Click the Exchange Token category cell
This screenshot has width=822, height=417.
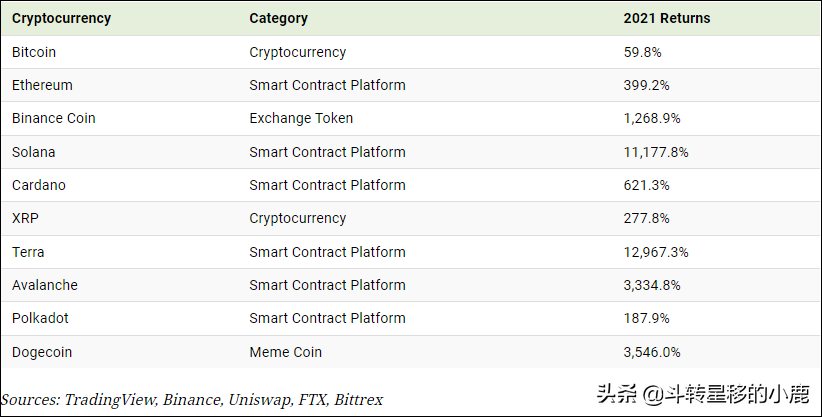(x=301, y=118)
